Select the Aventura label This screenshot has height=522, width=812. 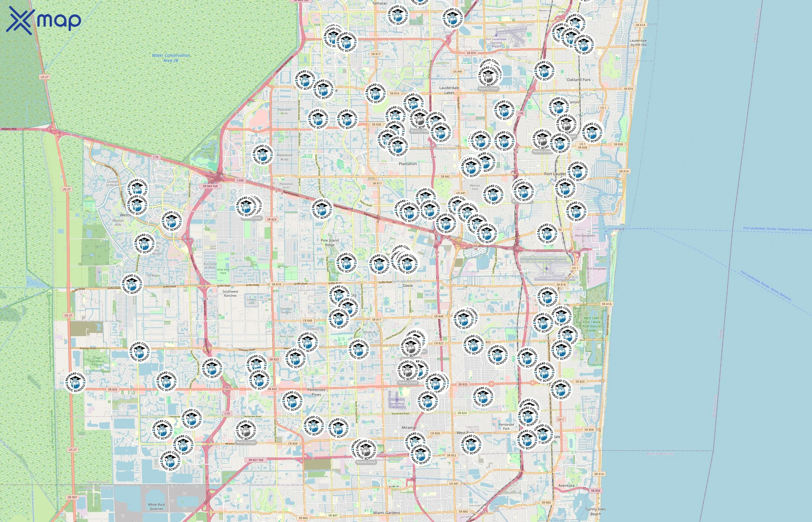click(x=566, y=485)
